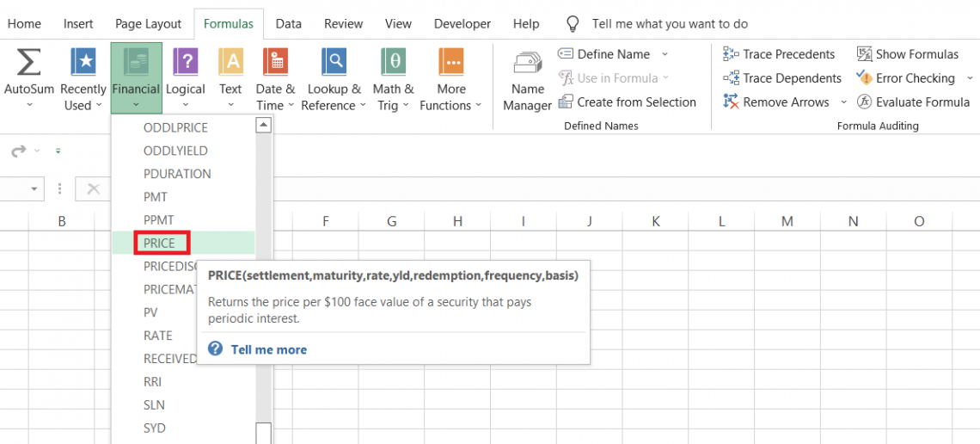
Task: Click the AutoSum sigma icon
Action: 28,63
